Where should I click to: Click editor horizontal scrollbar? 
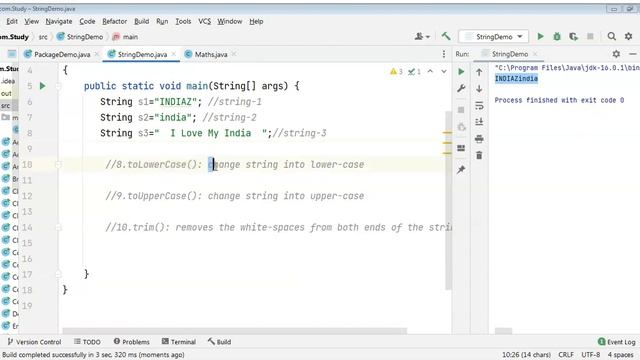(x=235, y=331)
